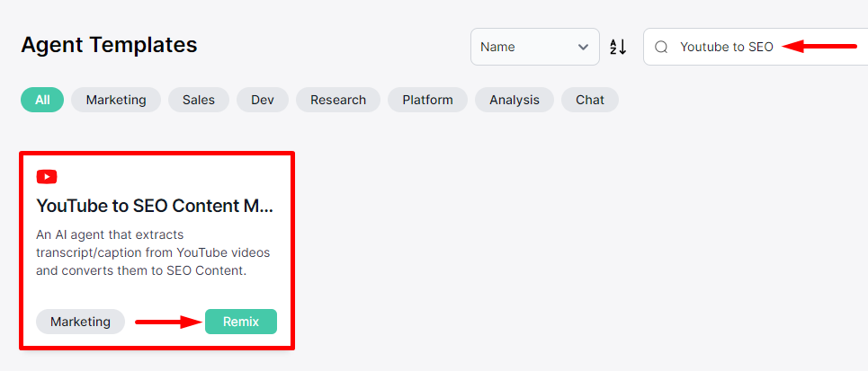This screenshot has width=868, height=371.
Task: Filter templates by Sales
Action: click(199, 100)
